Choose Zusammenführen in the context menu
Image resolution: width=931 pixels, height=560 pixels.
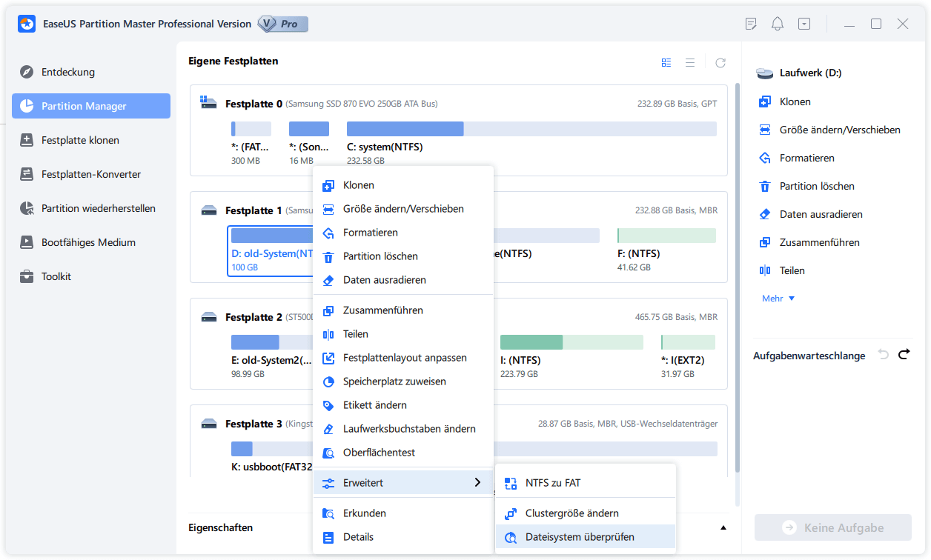click(403, 310)
